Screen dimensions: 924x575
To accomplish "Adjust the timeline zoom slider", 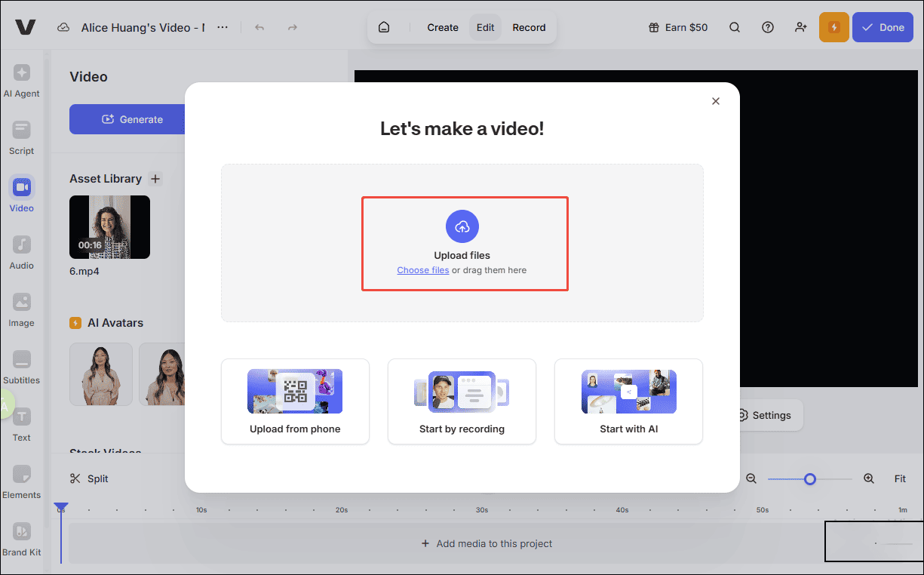I will click(x=810, y=478).
